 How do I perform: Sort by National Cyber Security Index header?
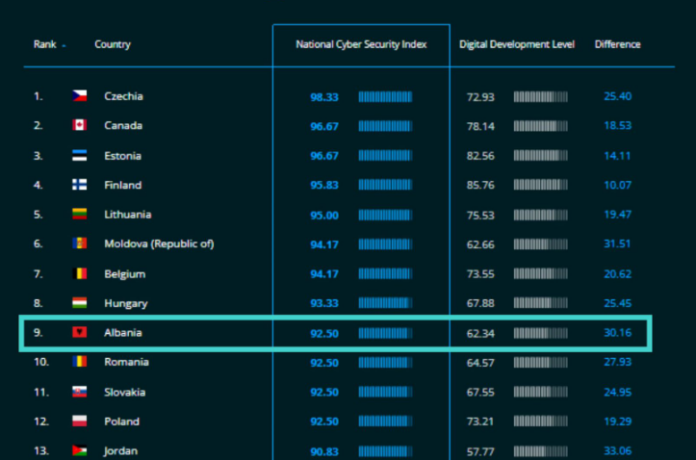pos(361,45)
